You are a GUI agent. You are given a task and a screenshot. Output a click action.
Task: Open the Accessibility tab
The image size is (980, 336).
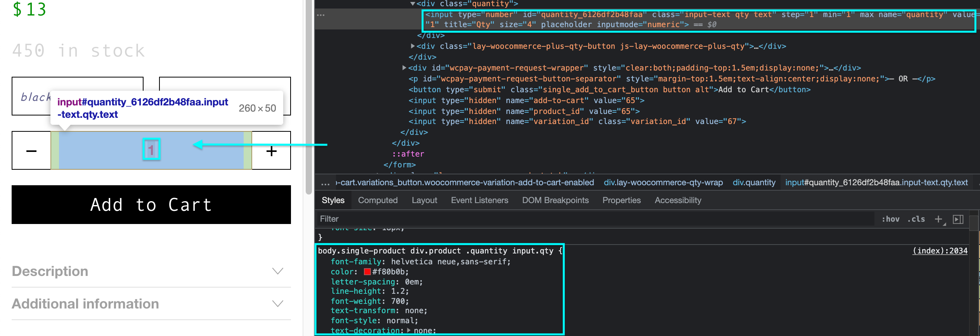pyautogui.click(x=678, y=200)
